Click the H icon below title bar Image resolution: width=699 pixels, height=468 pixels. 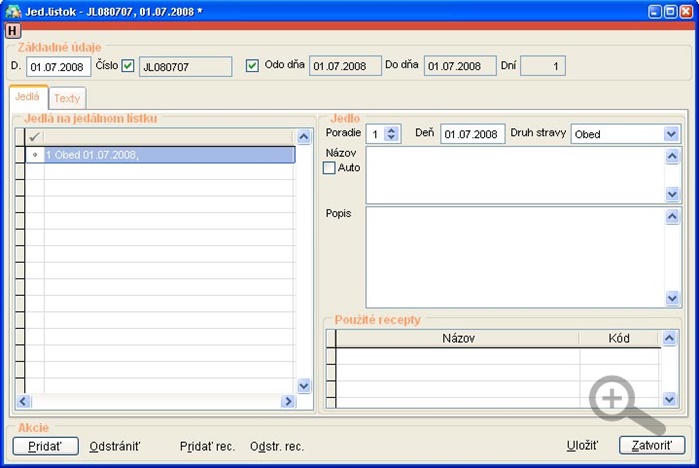(x=12, y=31)
